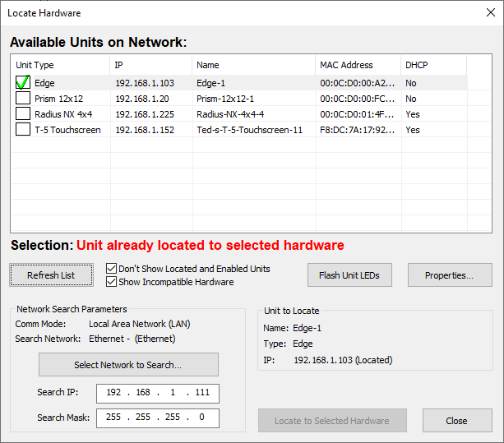This screenshot has height=443, width=504.
Task: Click the Close button at bottom
Action: click(457, 421)
